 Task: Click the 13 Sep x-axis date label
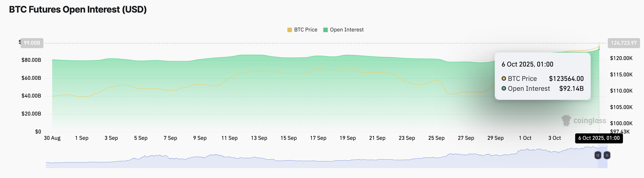(259, 138)
